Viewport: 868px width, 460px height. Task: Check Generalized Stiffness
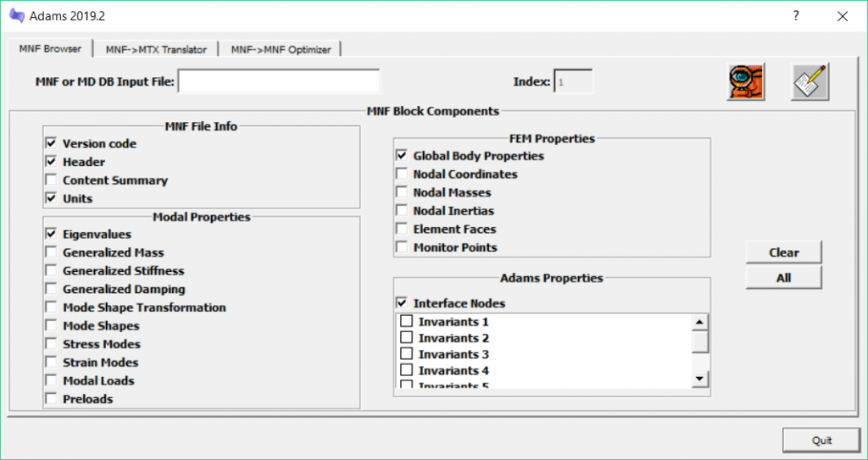51,271
